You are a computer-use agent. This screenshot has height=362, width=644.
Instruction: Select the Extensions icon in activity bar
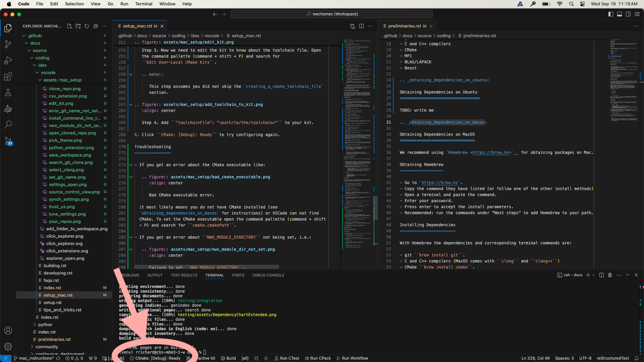pos(8,76)
